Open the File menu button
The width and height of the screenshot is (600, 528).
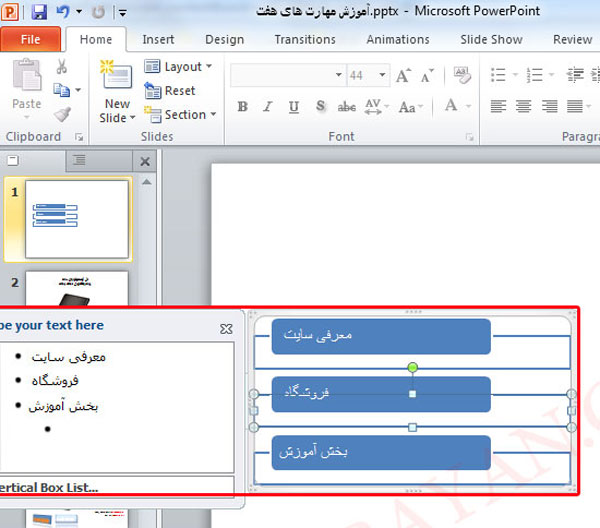tap(31, 40)
